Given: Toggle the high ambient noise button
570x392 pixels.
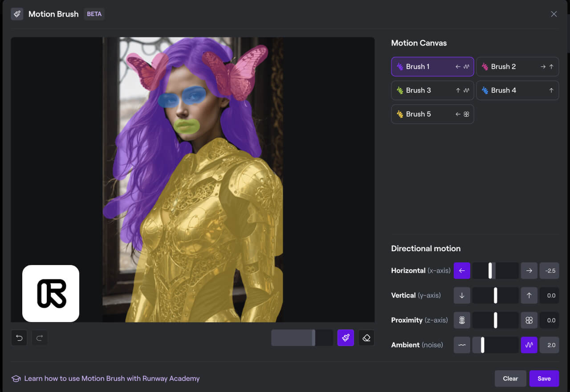Looking at the screenshot, I should (529, 345).
